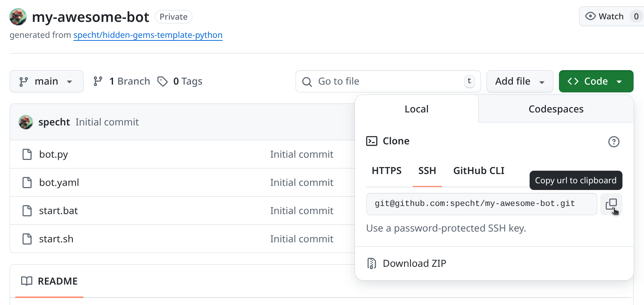Click the Download ZIP archive icon
The width and height of the screenshot is (644, 305).
[371, 263]
